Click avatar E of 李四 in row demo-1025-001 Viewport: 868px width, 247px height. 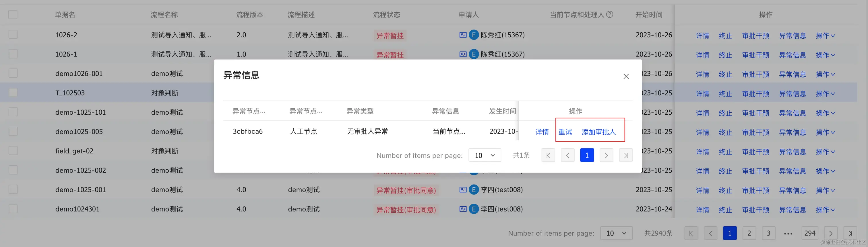click(473, 189)
